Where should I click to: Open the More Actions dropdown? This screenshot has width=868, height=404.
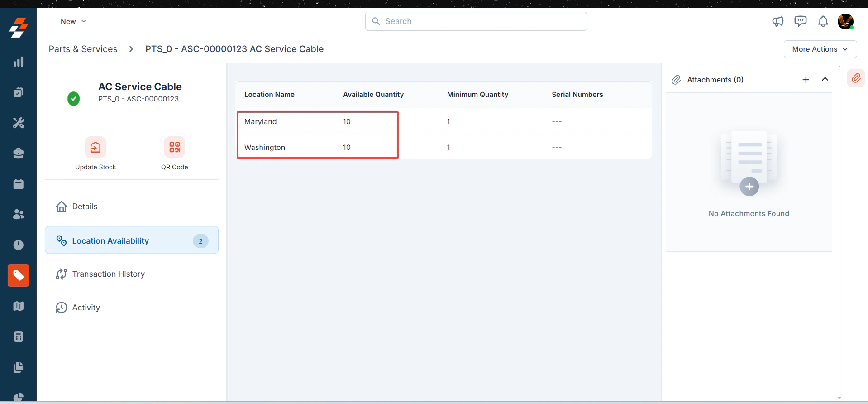pyautogui.click(x=820, y=49)
